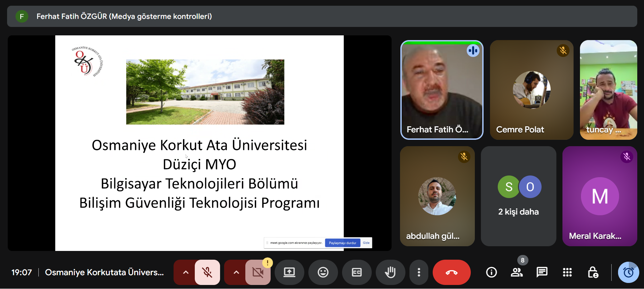Select Meral Karak... participant tile
The image size is (644, 289).
pyautogui.click(x=600, y=196)
